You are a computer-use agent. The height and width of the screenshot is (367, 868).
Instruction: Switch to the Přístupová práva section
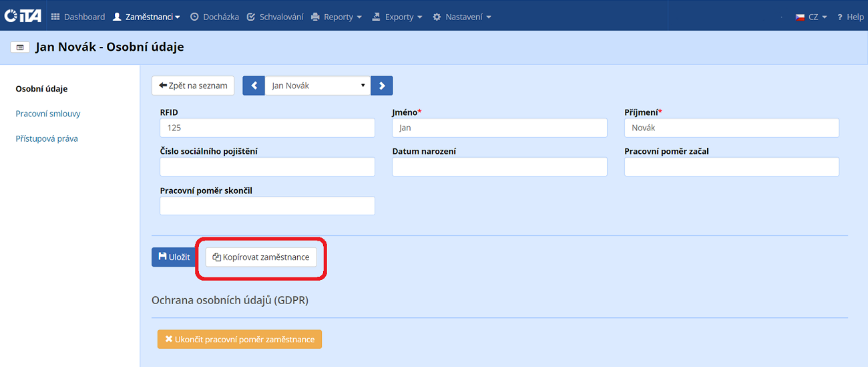[x=47, y=138]
